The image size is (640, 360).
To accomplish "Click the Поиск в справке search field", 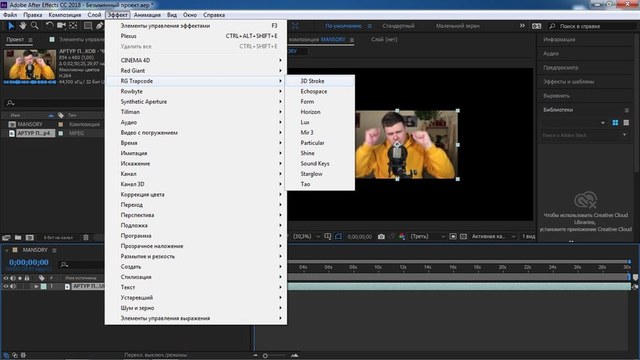I will [x=592, y=26].
